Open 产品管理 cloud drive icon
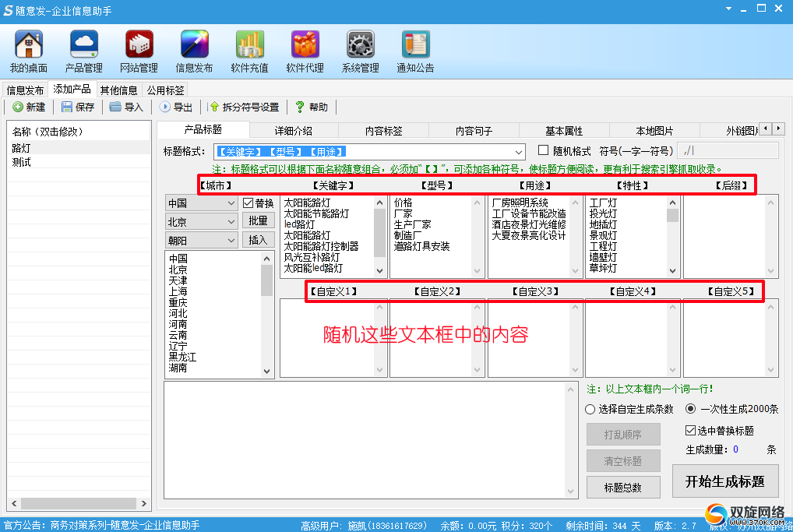The height and width of the screenshot is (532, 793). tap(83, 51)
